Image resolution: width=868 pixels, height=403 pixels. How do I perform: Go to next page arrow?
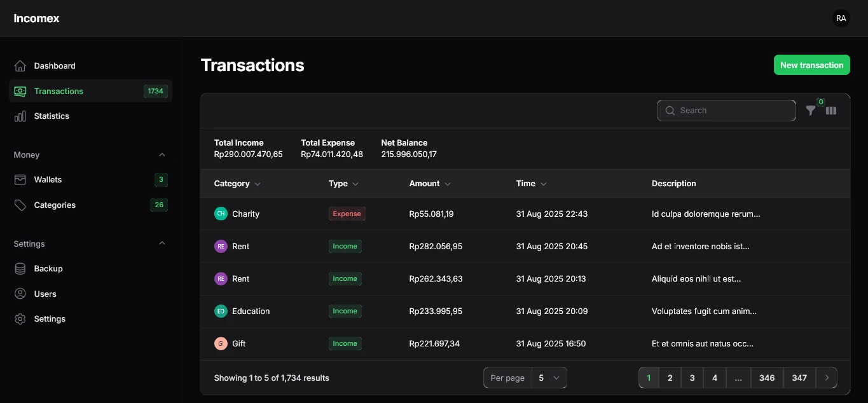tap(827, 378)
